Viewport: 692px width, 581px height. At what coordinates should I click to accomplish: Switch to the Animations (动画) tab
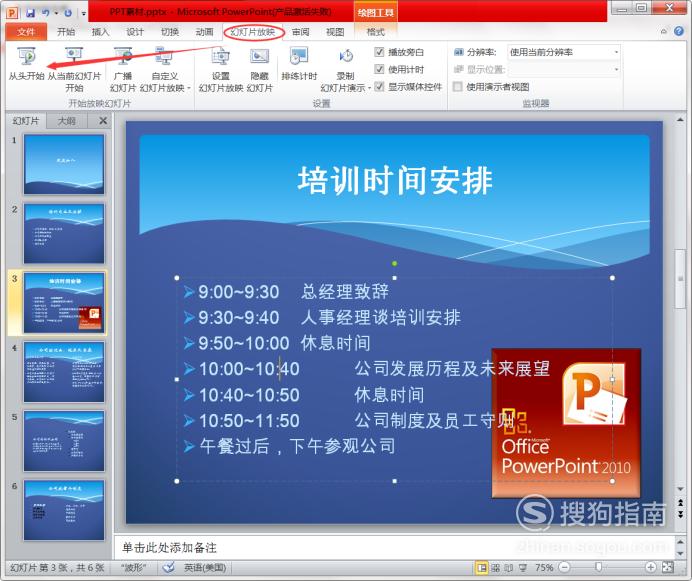[204, 32]
